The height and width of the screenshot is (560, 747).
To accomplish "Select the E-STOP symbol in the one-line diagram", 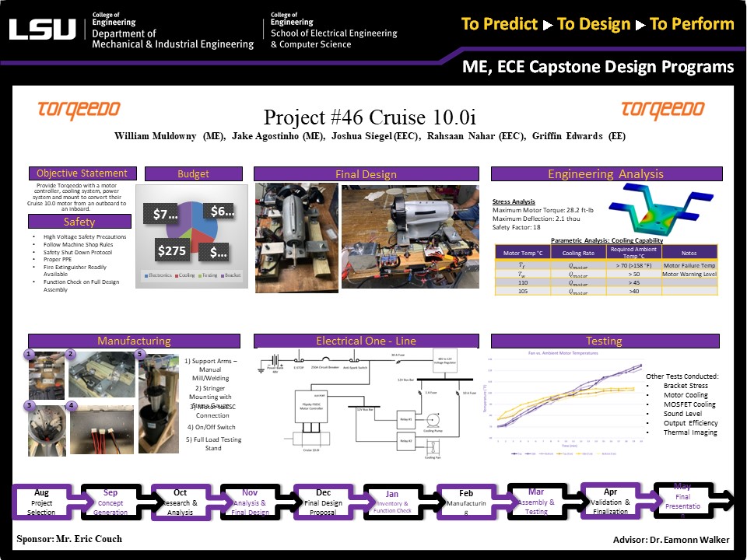I will (x=298, y=360).
